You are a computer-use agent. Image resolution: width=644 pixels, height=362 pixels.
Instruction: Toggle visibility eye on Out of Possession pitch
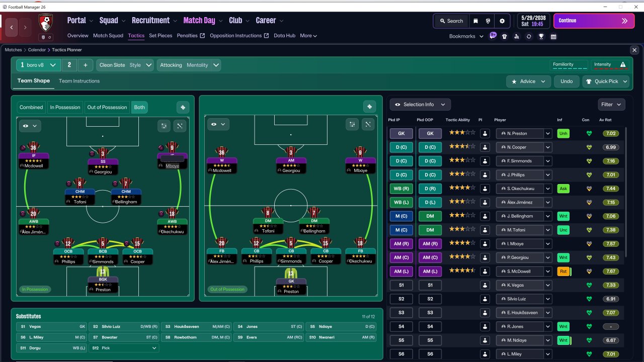pos(218,124)
